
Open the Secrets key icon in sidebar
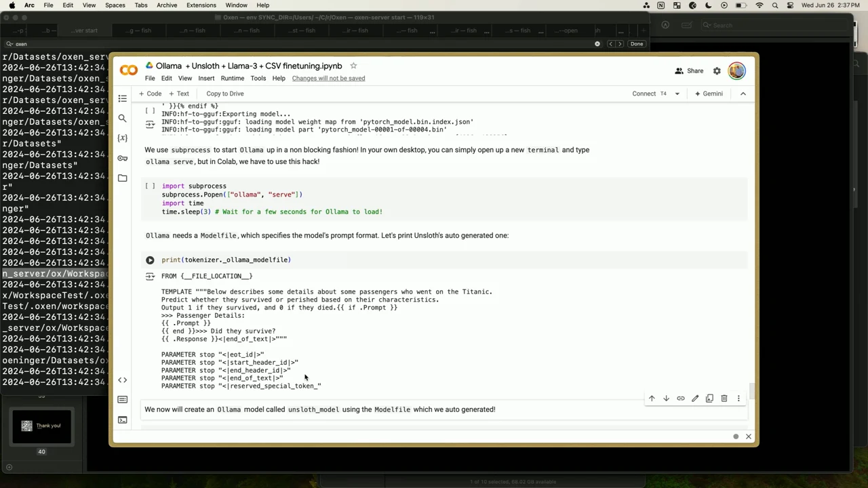pos(122,158)
